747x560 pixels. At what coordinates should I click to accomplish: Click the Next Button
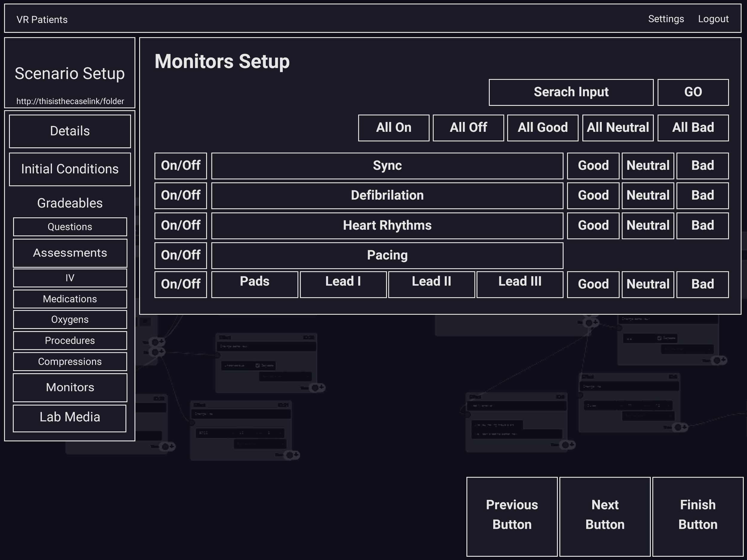[x=604, y=516]
